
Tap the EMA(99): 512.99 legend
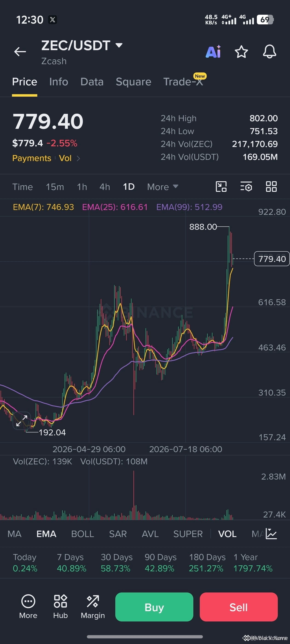[x=189, y=207]
